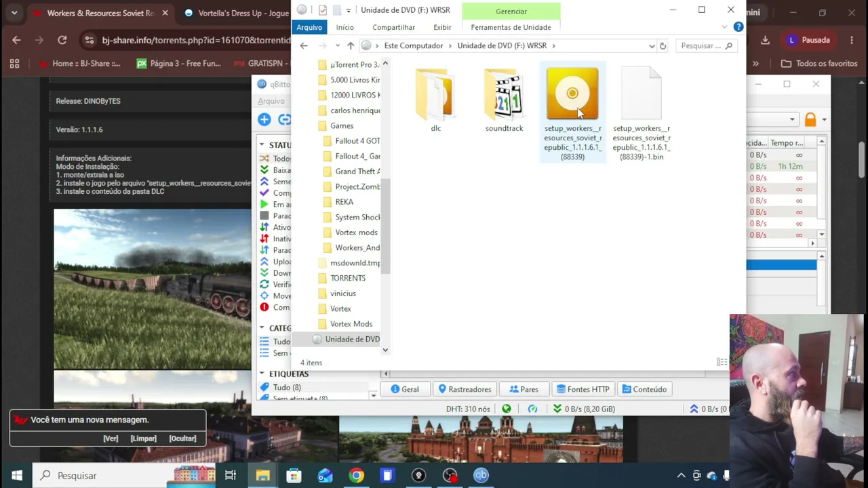The image size is (868, 488).
Task: Click the lock icon in qBittorrent toolbar
Action: (x=810, y=120)
